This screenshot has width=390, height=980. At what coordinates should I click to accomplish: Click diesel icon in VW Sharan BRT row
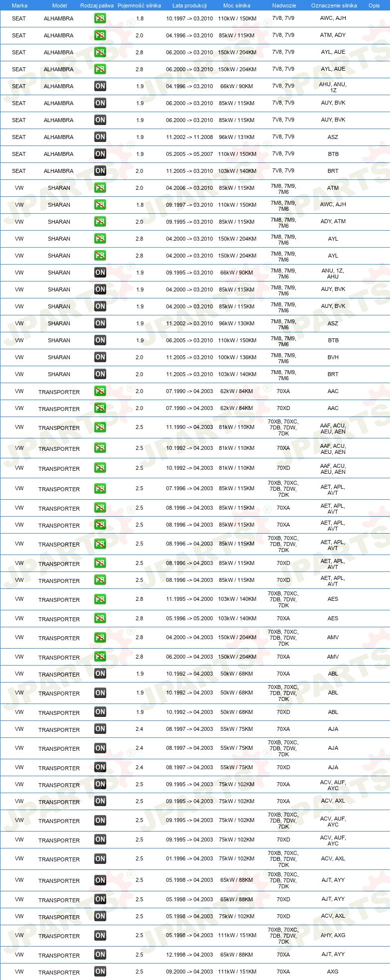pyautogui.click(x=100, y=374)
